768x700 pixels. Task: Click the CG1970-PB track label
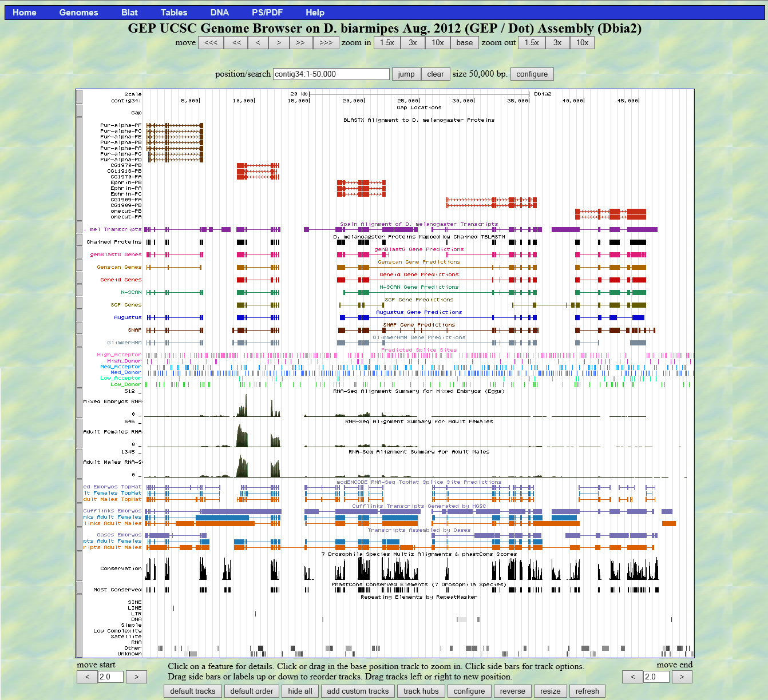click(126, 165)
